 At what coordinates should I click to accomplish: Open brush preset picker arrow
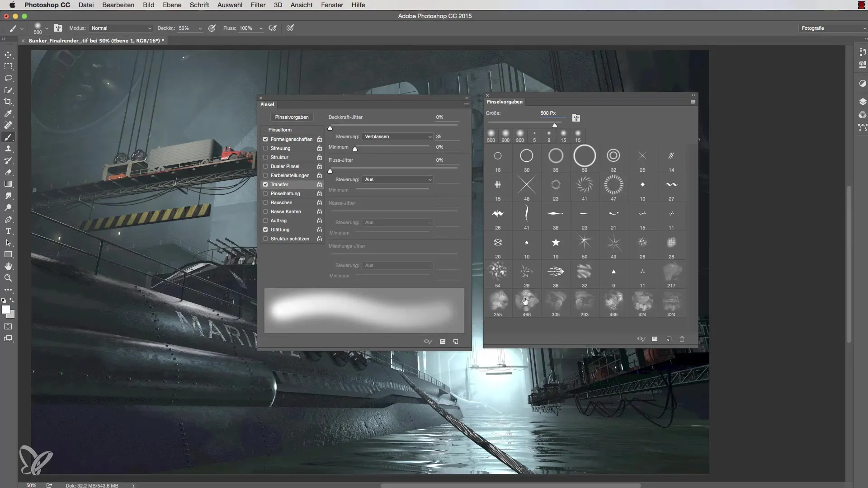pyautogui.click(x=47, y=28)
